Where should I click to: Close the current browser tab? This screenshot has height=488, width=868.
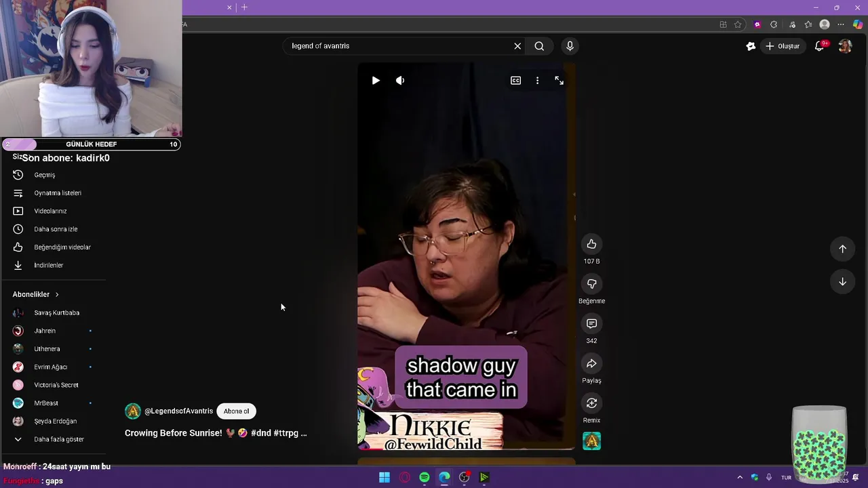[229, 7]
